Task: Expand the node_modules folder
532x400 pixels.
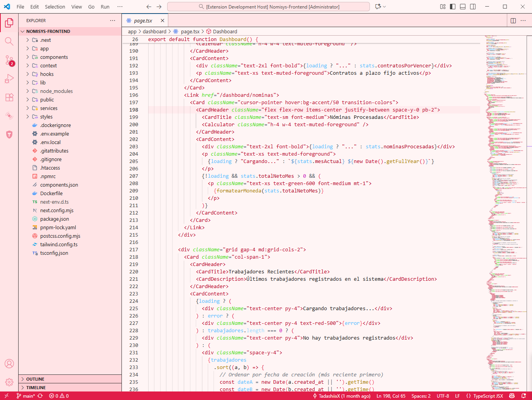Action: (x=70, y=91)
